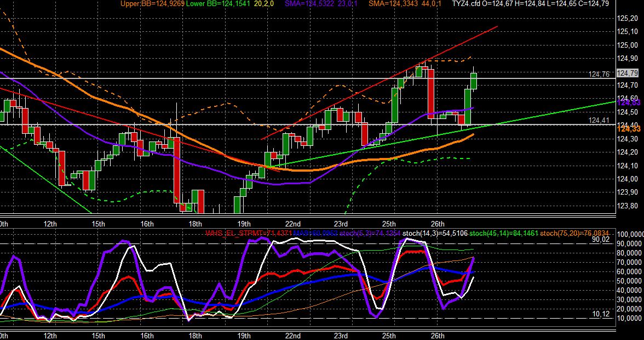Click the 20,0000 stochastic axis label
The height and width of the screenshot is (340, 644).
click(x=629, y=309)
